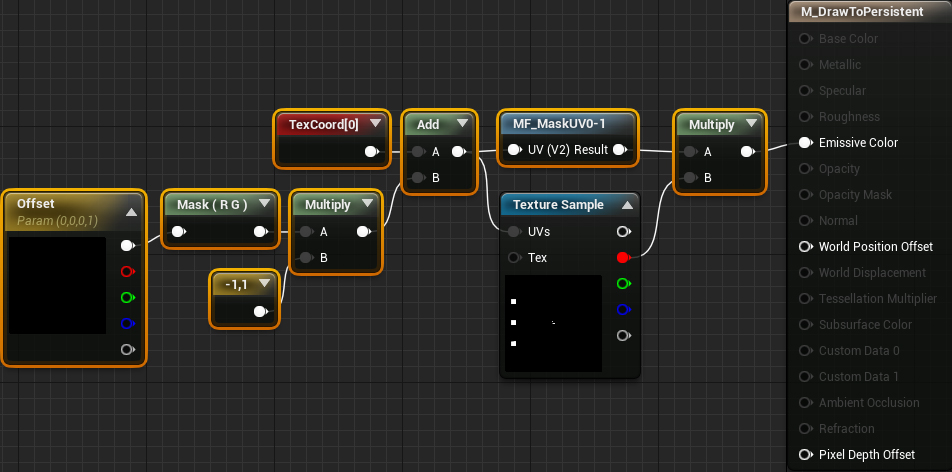
Task: Click the Normal input pin
Action: tap(806, 221)
